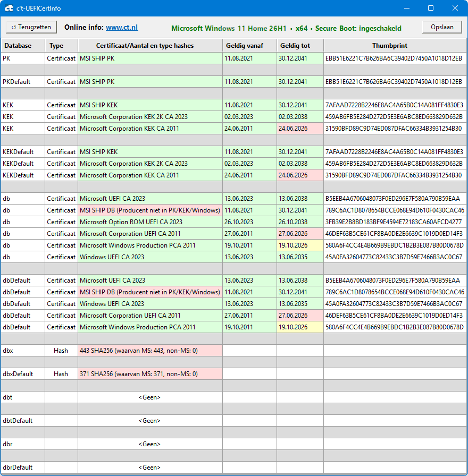Viewport: 468px width, 476px height.
Task: Click Microsoft UEFI CA 2023 in dbDefault row
Action: [x=150, y=280]
